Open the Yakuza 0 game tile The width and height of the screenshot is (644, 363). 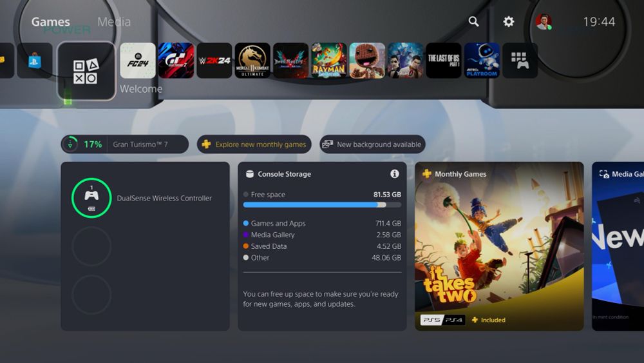pyautogui.click(x=405, y=61)
